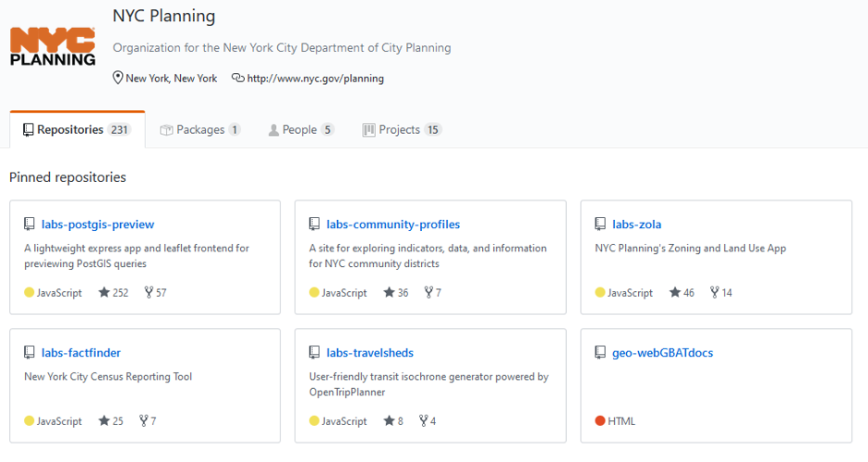Visit the nyc.gov/planning website link
868x462 pixels.
[315, 79]
